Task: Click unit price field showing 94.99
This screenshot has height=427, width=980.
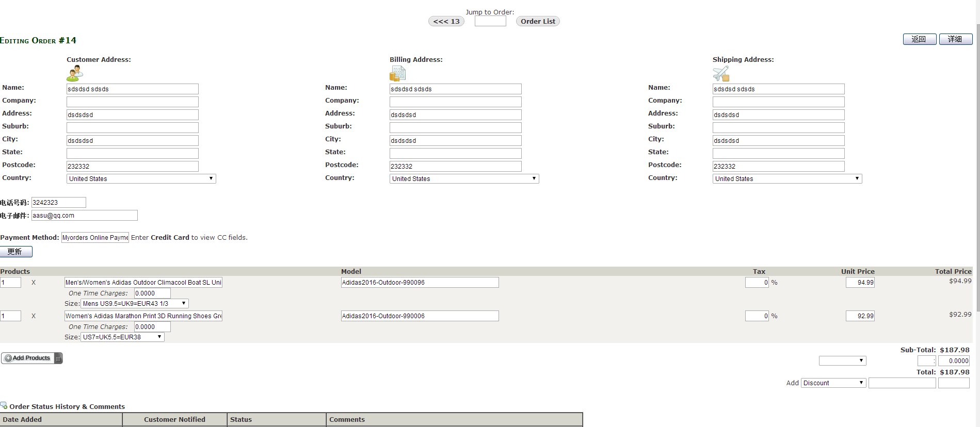Action: click(860, 283)
